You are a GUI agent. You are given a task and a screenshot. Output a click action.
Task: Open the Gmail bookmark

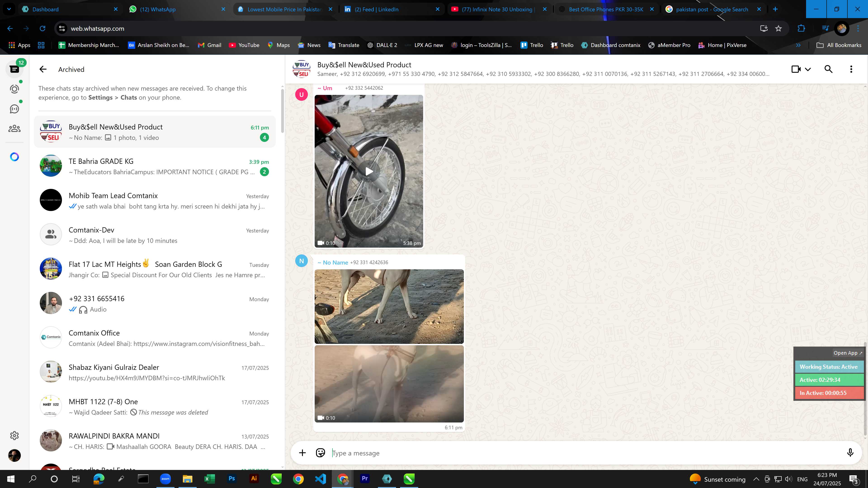[x=209, y=45]
